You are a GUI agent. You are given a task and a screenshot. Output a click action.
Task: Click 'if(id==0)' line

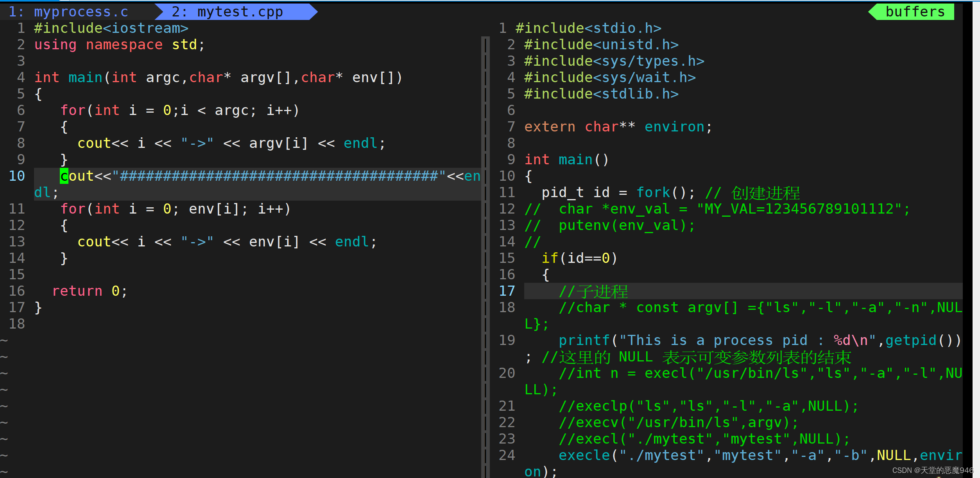click(x=580, y=258)
